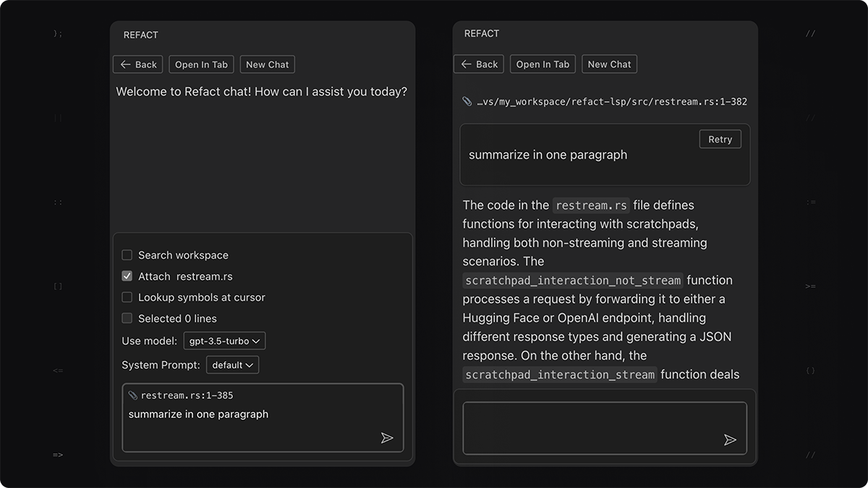Screen dimensions: 868x488
Task: Toggle Lookup symbols at cursor
Action: [x=127, y=297]
